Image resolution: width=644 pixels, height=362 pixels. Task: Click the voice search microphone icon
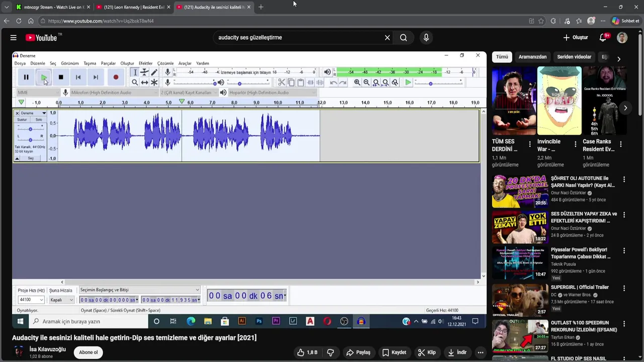(x=426, y=38)
